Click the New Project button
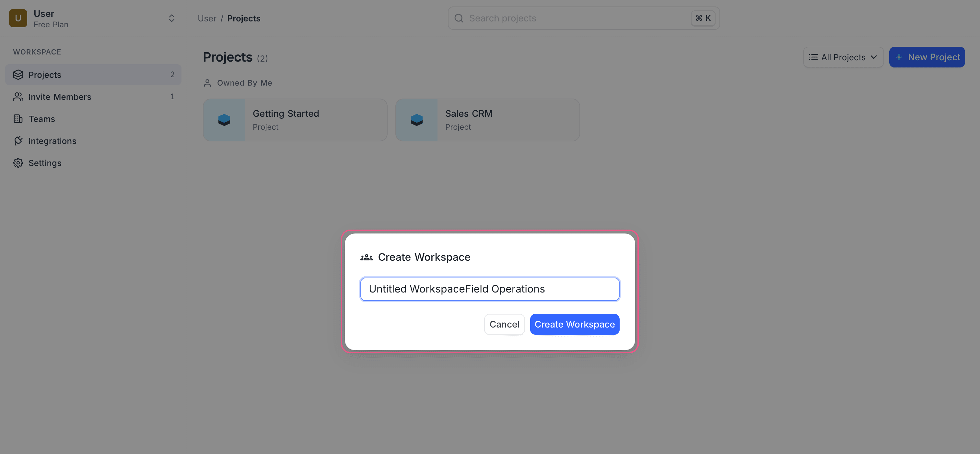The height and width of the screenshot is (454, 980). pyautogui.click(x=927, y=57)
